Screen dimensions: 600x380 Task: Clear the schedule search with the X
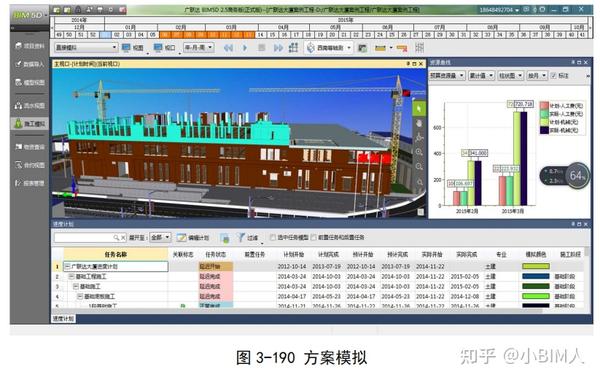(x=123, y=238)
